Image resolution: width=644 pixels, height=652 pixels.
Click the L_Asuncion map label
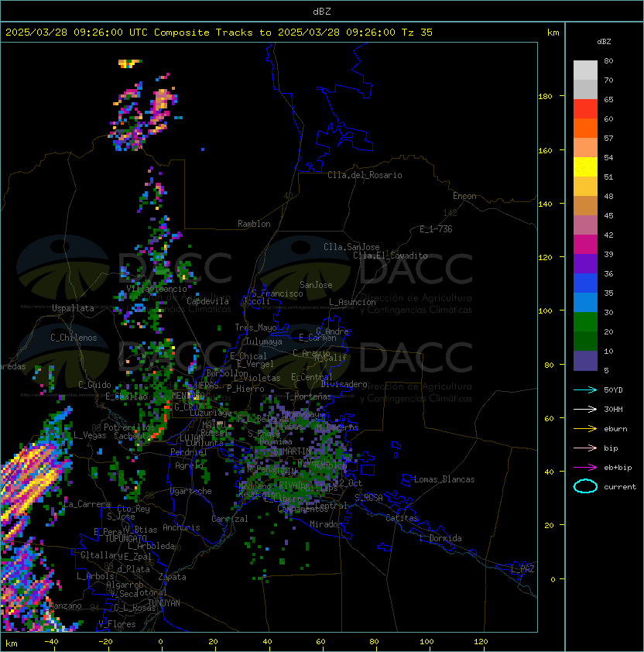click(x=352, y=302)
